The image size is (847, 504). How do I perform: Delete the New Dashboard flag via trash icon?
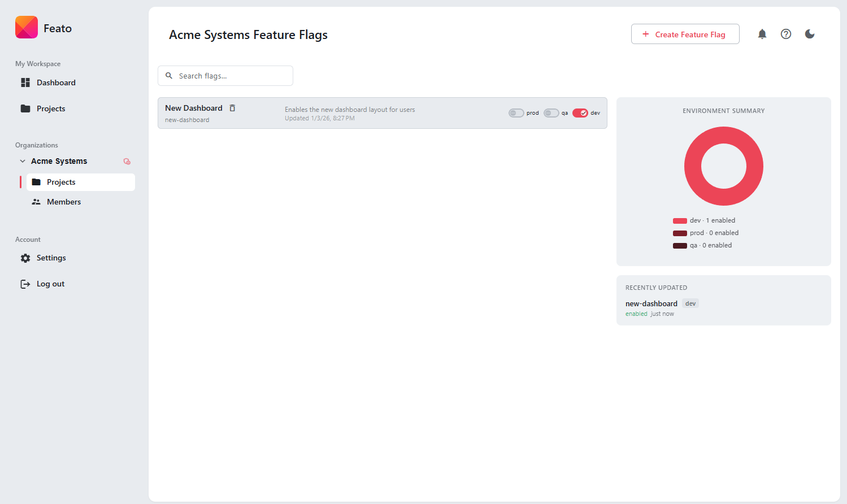[x=232, y=107]
